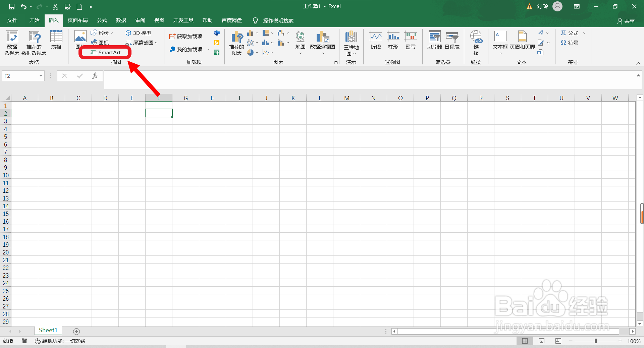Insert a Win/Loss sparkline (盈亏)
The image size is (644, 348).
[411, 40]
